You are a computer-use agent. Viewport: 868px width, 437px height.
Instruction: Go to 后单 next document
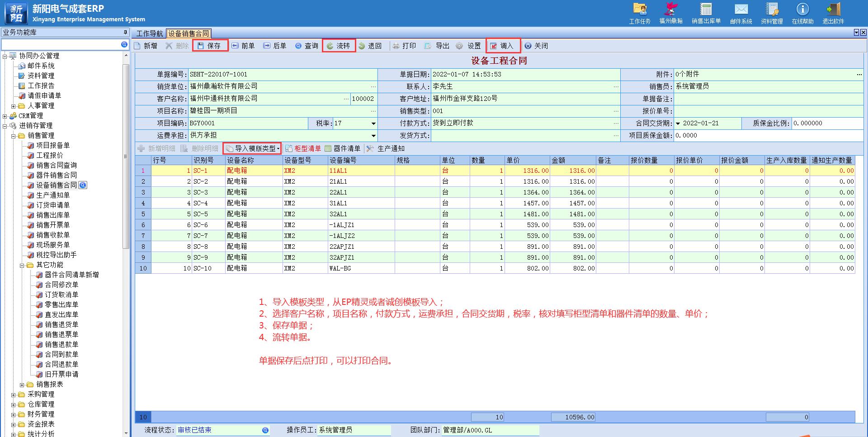(x=275, y=46)
